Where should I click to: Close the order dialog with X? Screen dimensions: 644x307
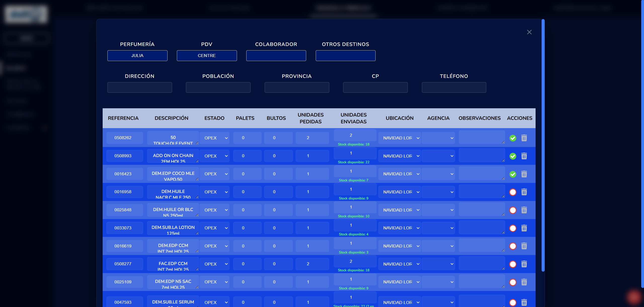(x=529, y=32)
